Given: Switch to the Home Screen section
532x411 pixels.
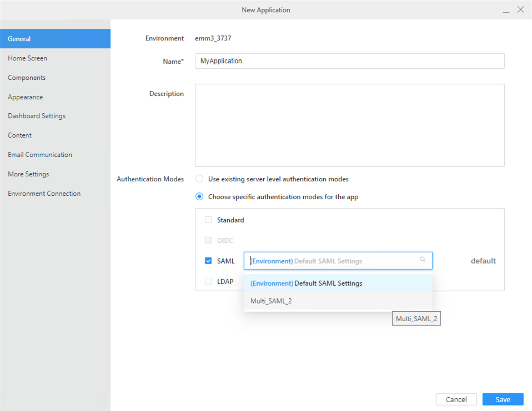Looking at the screenshot, I should (x=55, y=58).
